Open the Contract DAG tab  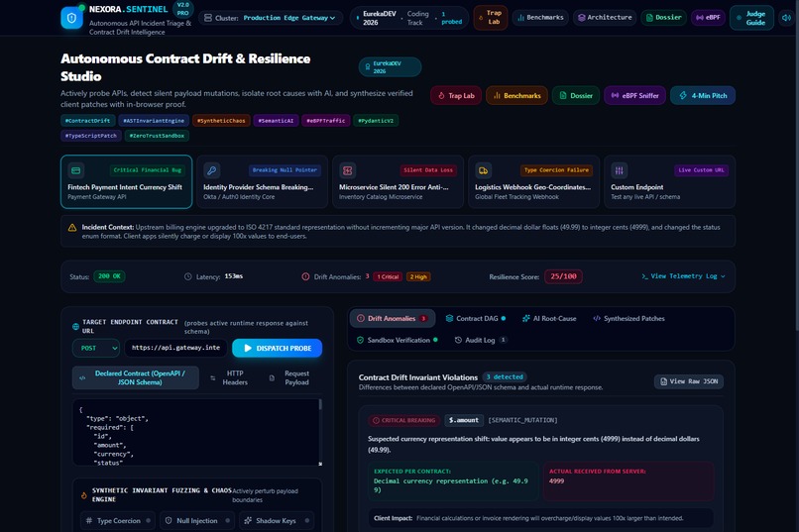(476, 318)
